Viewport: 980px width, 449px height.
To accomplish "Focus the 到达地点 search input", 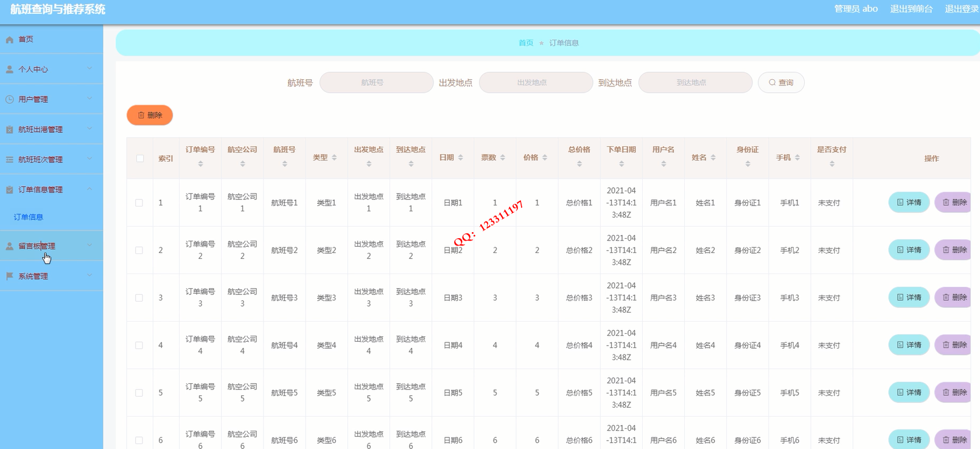I will 695,82.
